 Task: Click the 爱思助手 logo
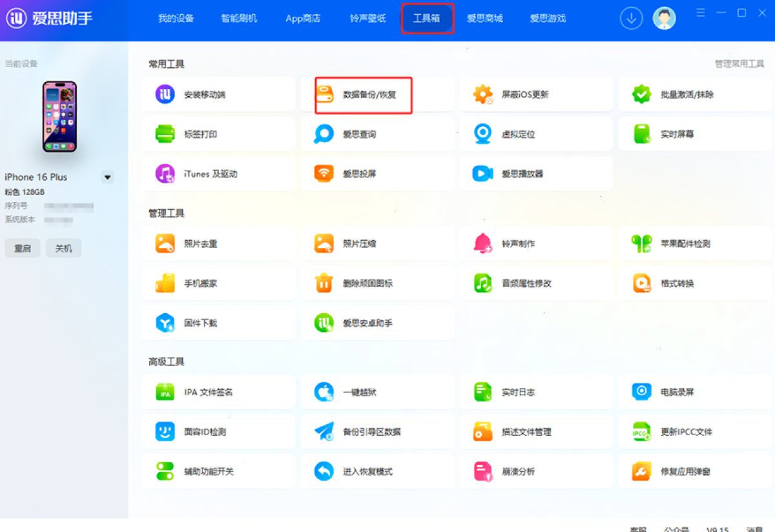(50, 18)
